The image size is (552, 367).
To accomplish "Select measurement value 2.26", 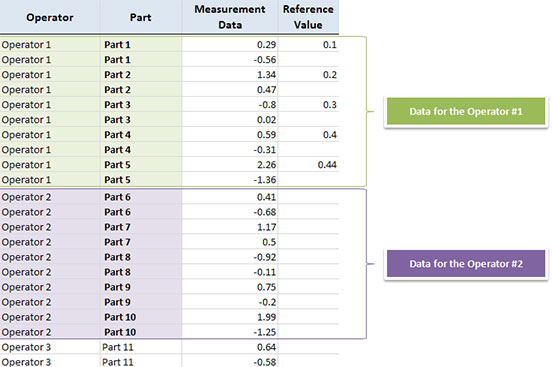I will 230,164.
